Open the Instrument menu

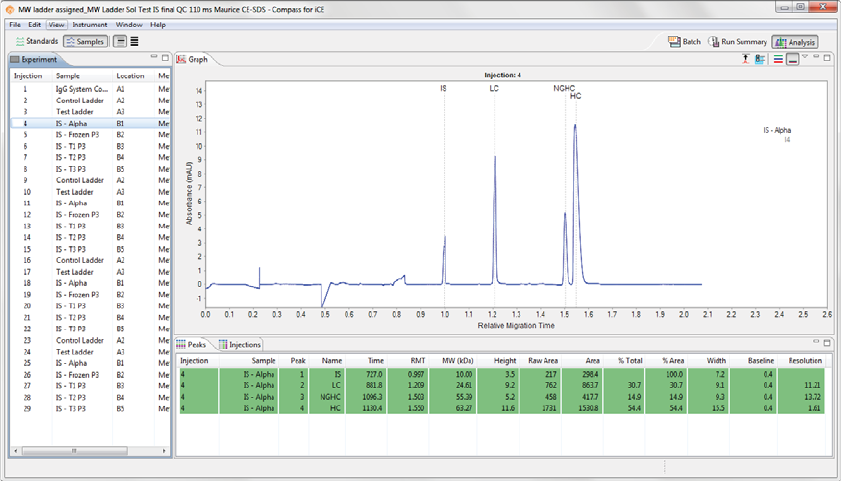[x=90, y=24]
